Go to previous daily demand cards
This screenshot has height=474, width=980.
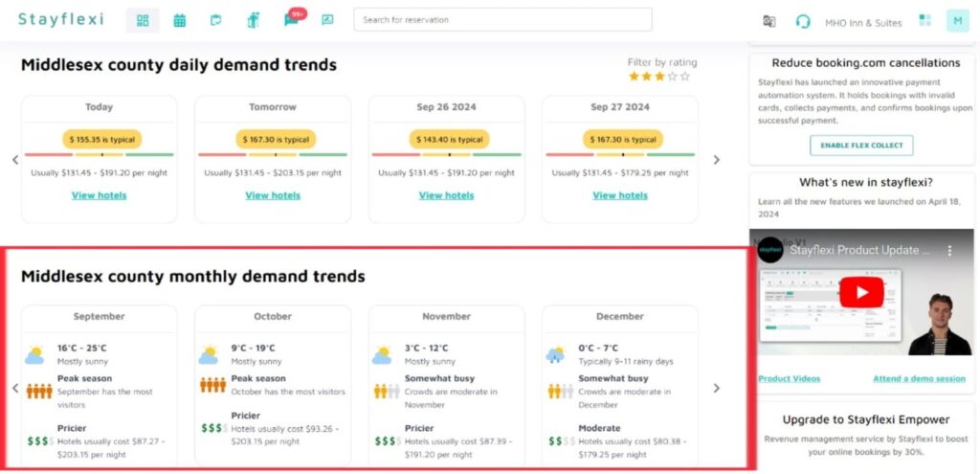pos(15,160)
